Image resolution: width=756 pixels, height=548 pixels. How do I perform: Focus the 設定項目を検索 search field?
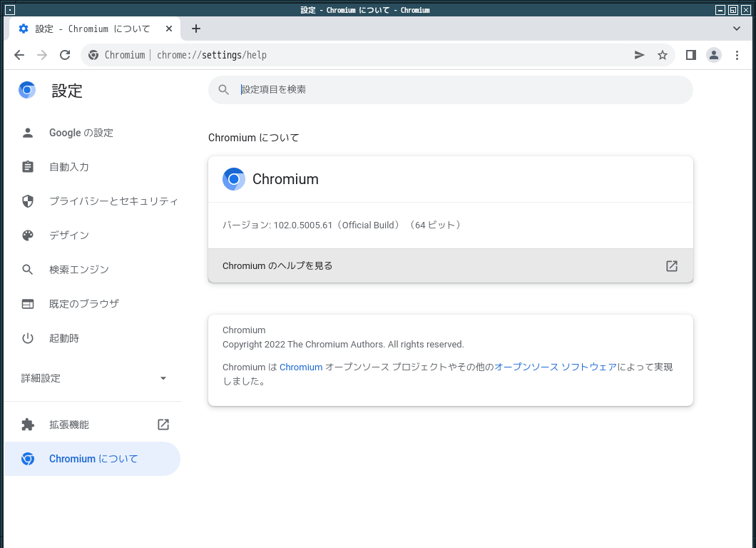tap(450, 90)
